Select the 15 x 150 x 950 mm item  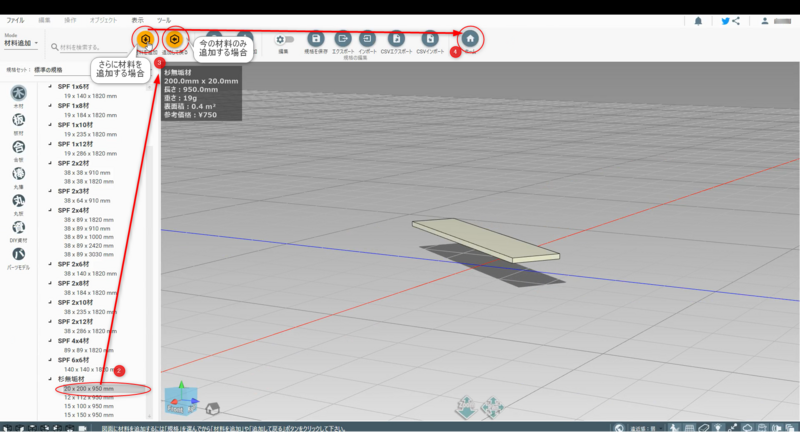click(89, 415)
